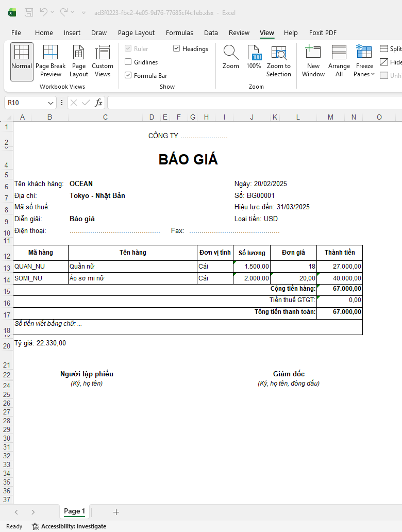Click the formula bar input area

click(255, 103)
